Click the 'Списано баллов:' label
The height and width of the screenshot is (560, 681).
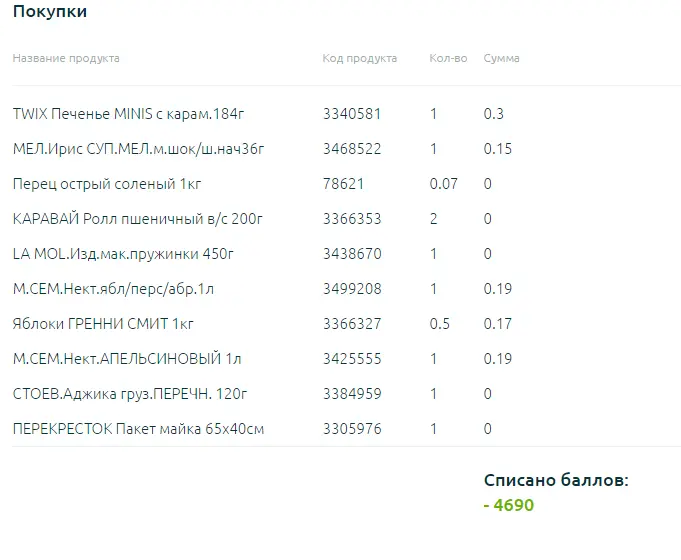[x=556, y=480]
